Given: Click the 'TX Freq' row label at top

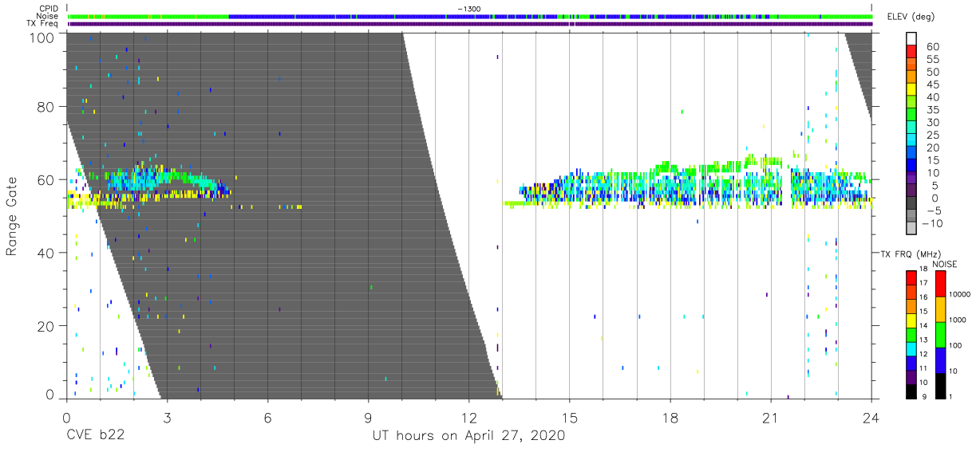Looking at the screenshot, I should (x=44, y=24).
